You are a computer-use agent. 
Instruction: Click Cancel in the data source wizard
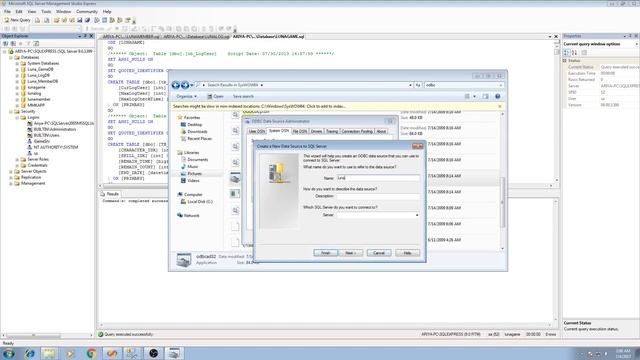pos(379,253)
